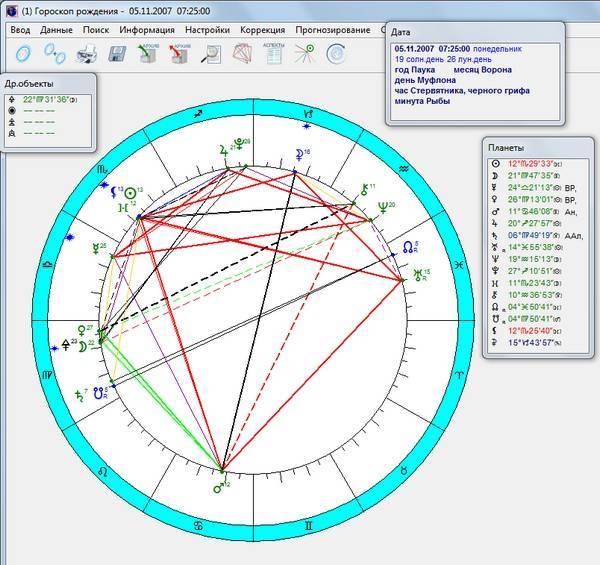The image size is (600, 565).
Task: Click the double ring chart toolbar icon
Action: (x=56, y=52)
